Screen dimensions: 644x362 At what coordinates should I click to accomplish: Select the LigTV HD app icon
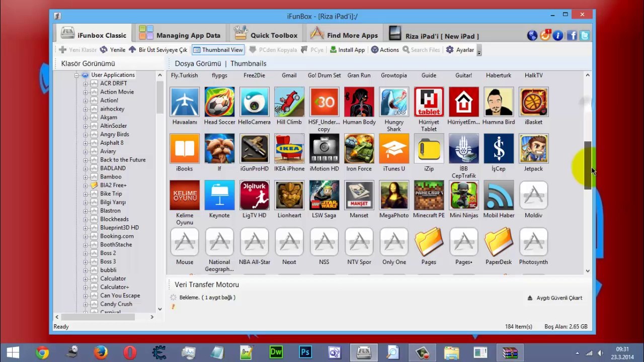tap(255, 195)
